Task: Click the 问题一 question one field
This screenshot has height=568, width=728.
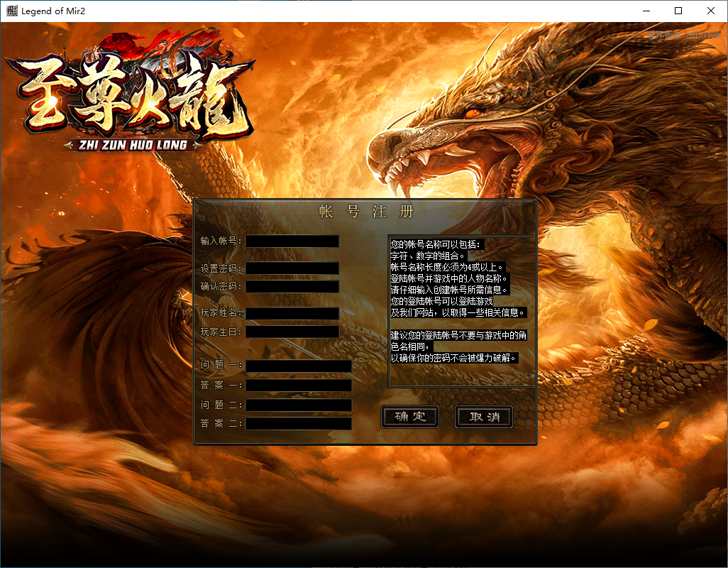Action: pyautogui.click(x=299, y=366)
